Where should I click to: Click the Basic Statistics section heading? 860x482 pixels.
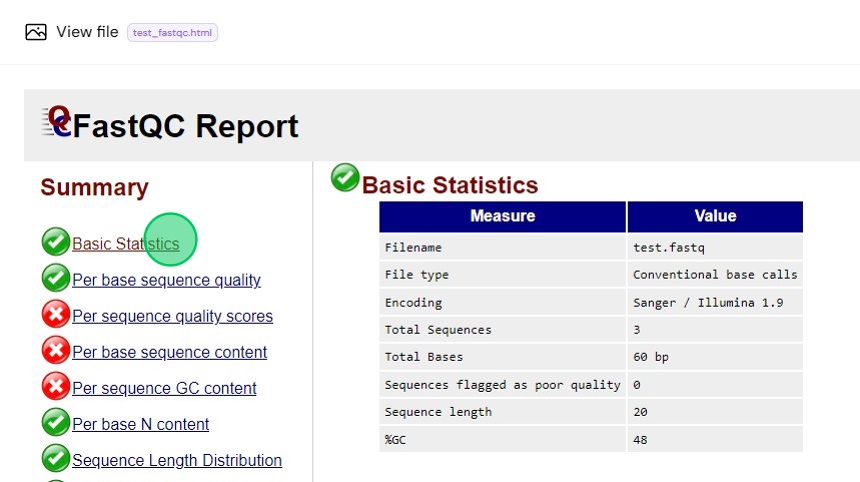tap(450, 185)
